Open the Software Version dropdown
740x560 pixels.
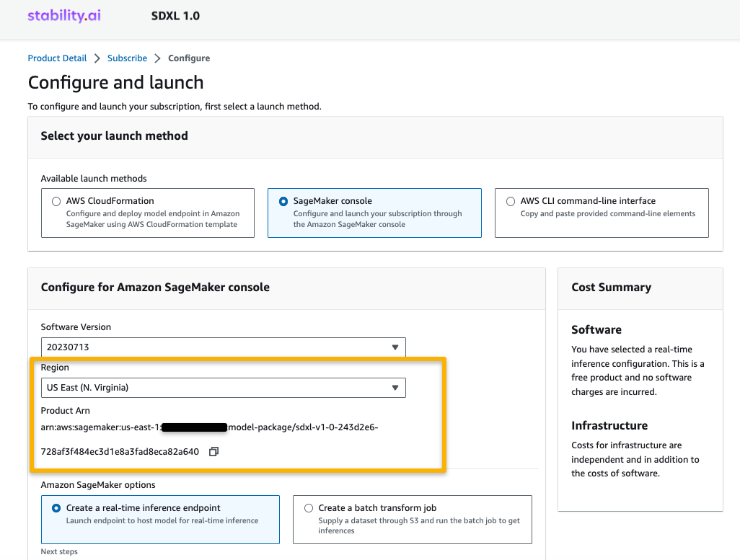(224, 347)
